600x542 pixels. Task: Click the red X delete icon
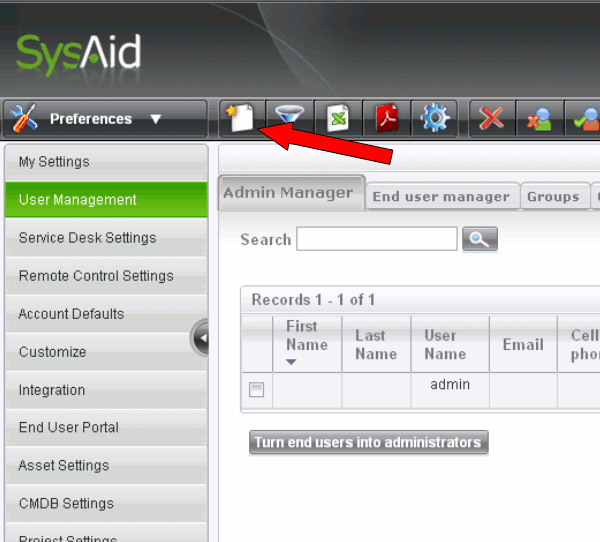point(491,119)
